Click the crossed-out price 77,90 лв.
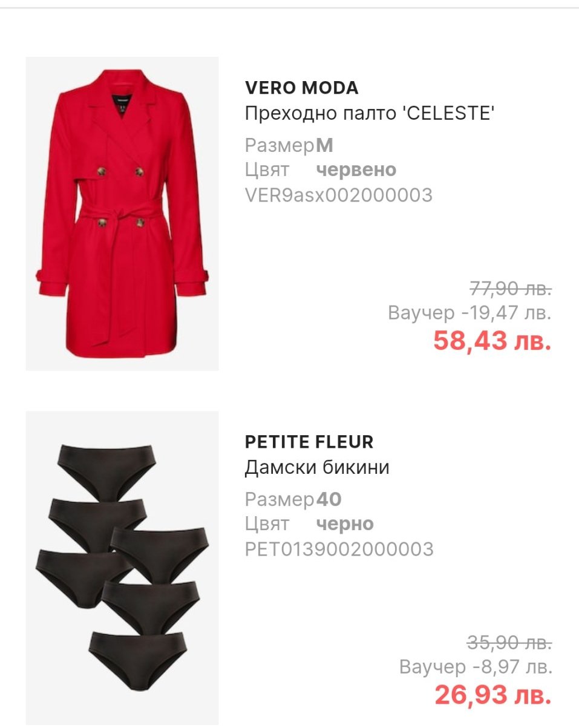The image size is (579, 728). (x=511, y=289)
